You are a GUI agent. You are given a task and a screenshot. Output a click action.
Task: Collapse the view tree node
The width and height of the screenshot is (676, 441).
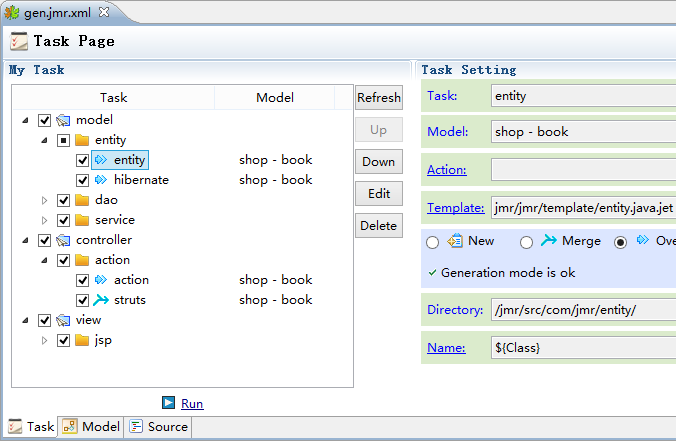25,320
